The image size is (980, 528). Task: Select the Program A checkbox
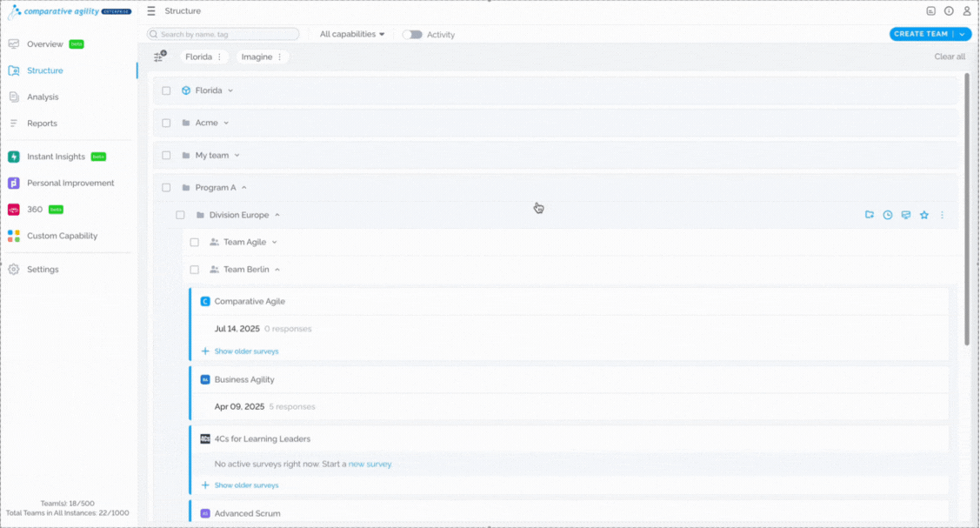[166, 188]
